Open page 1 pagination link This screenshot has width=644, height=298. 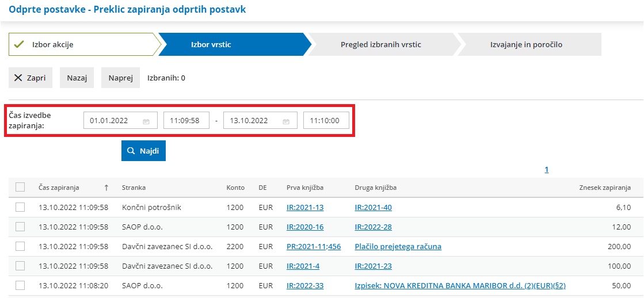[547, 170]
